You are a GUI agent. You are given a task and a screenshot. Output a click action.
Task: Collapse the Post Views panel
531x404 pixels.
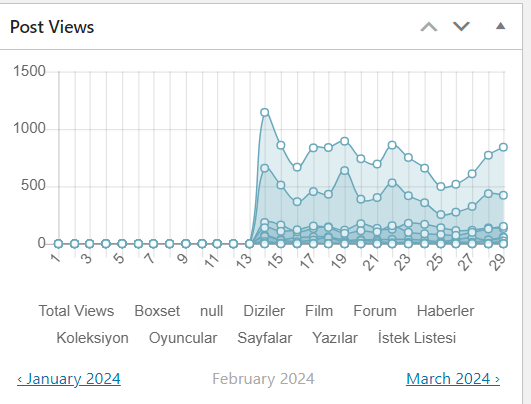click(x=501, y=26)
